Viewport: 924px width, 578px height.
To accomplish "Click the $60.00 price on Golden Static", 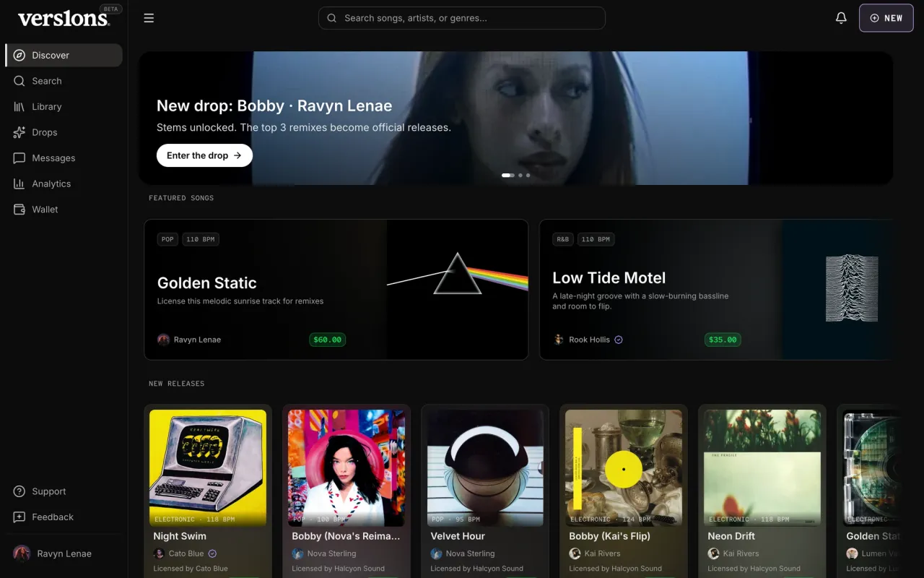I will click(x=328, y=340).
